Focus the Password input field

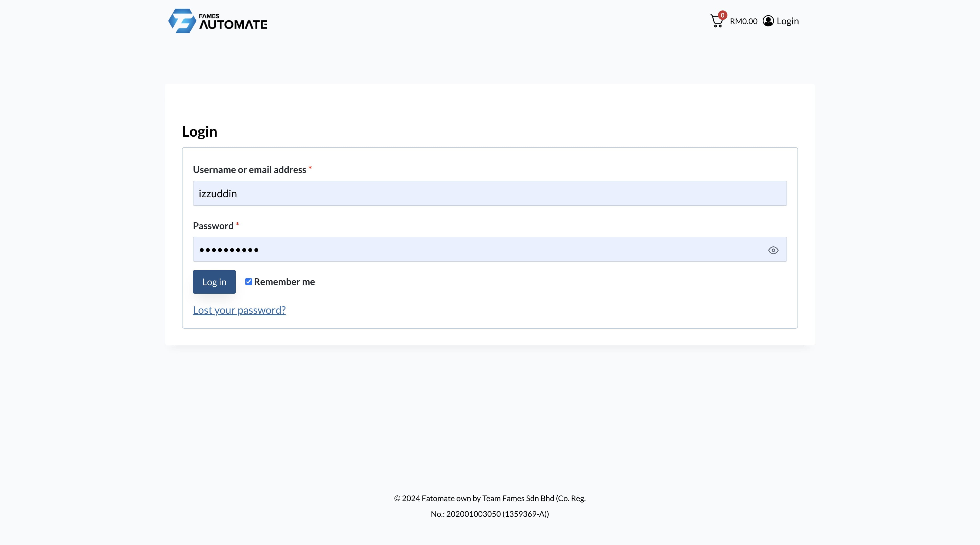coord(490,249)
